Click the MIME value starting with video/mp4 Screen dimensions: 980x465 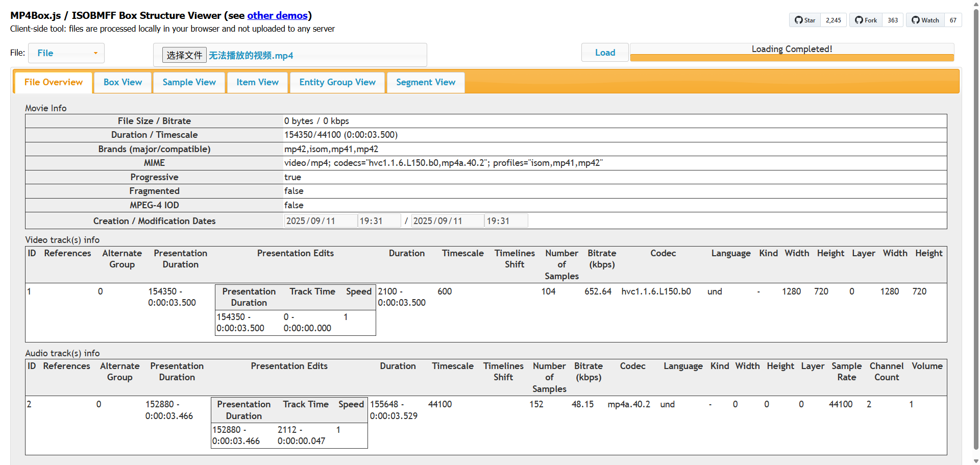(x=444, y=163)
